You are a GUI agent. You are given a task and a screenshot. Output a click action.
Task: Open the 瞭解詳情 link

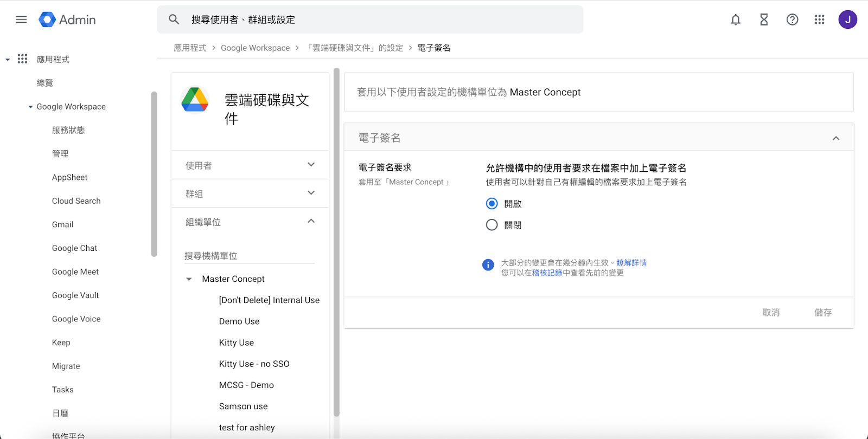[631, 263]
